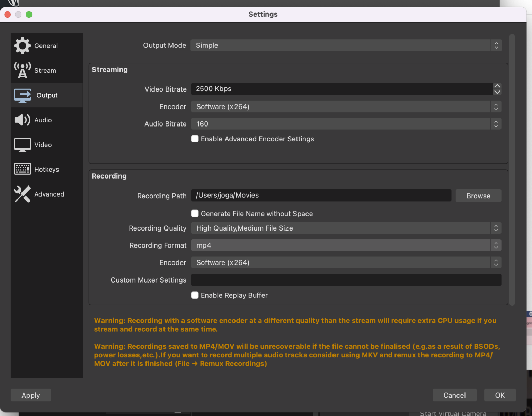The image size is (532, 416).
Task: Click the settings panel vertical scrollbar
Action: (512, 170)
